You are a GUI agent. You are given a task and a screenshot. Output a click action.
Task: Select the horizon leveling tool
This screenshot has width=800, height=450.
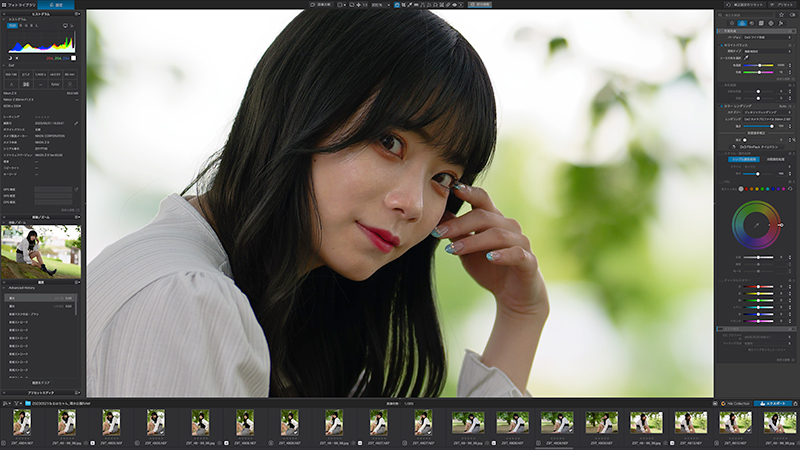pos(416,5)
